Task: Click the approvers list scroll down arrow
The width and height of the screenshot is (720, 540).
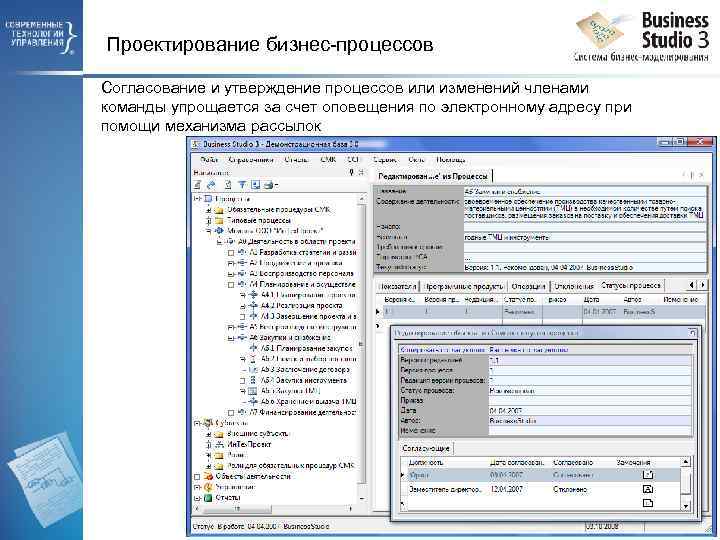Action: pos(685,506)
